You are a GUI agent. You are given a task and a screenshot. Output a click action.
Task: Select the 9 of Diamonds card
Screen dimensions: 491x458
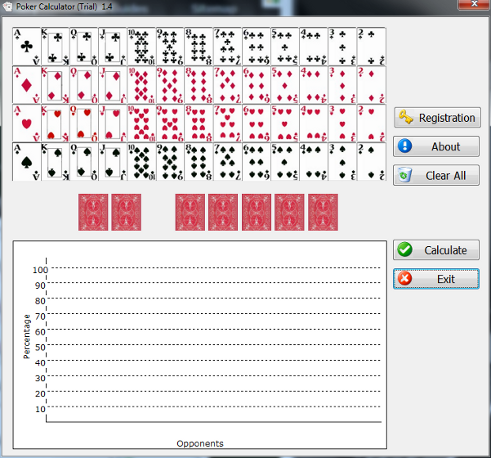pos(170,85)
